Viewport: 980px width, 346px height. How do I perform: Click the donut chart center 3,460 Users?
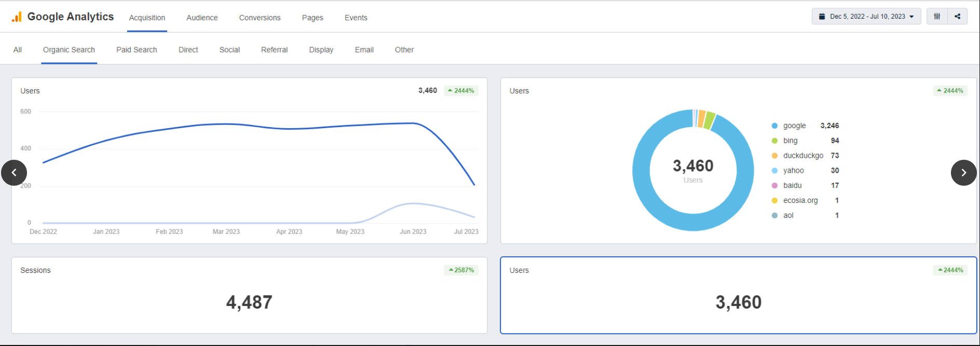pyautogui.click(x=693, y=170)
